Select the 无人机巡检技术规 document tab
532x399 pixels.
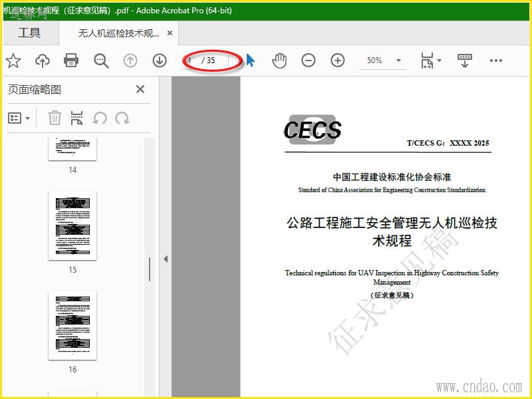pyautogui.click(x=118, y=33)
